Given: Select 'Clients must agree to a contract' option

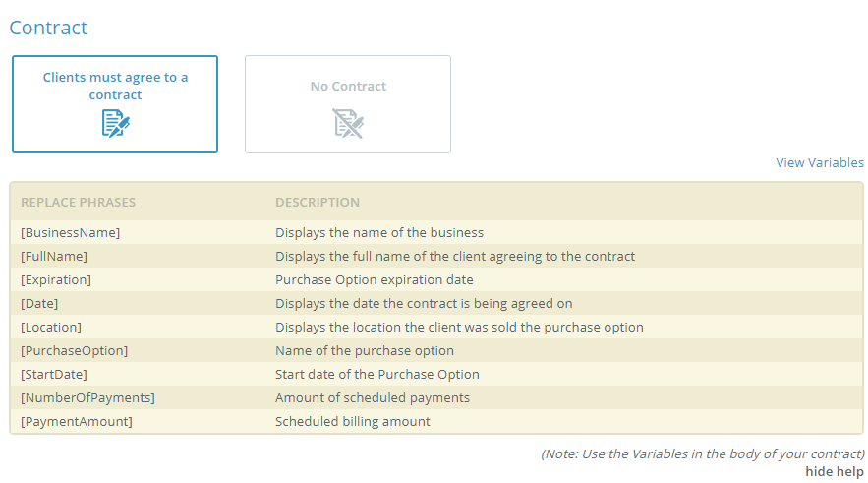Looking at the screenshot, I should pos(115,104).
